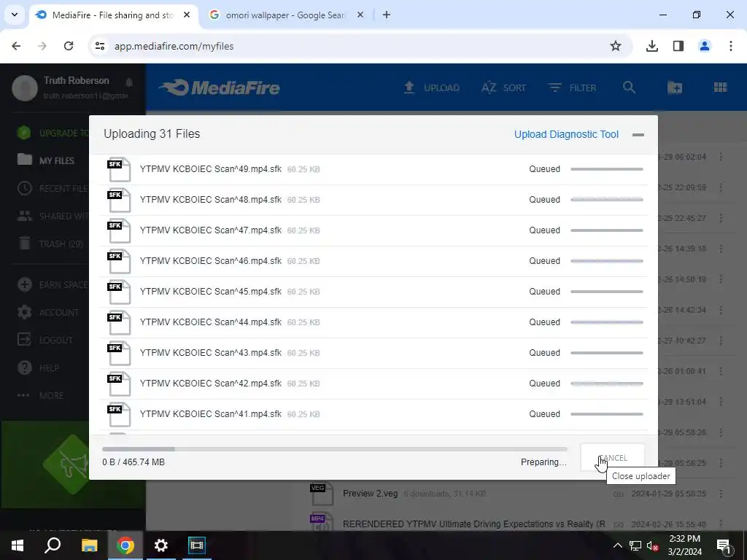747x560 pixels.
Task: Open Chrome downloads icon
Action: (x=652, y=46)
